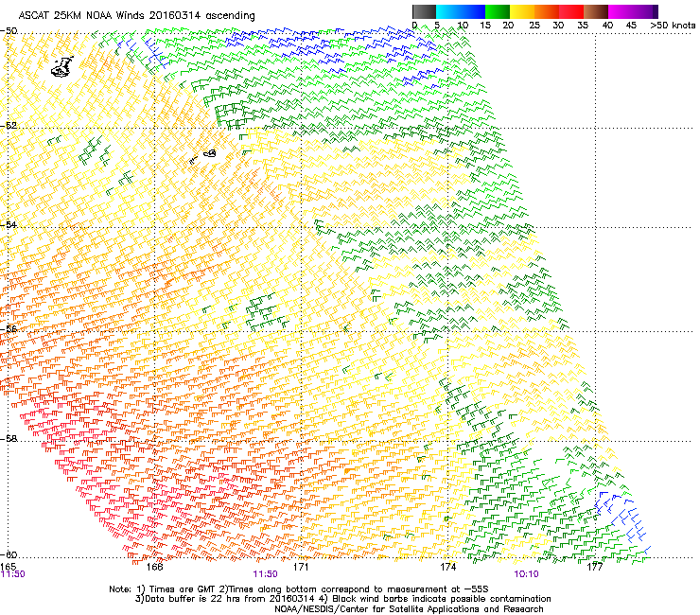The height and width of the screenshot is (615, 700).
Task: Click the small black island outline near -52.5
Action: point(210,153)
